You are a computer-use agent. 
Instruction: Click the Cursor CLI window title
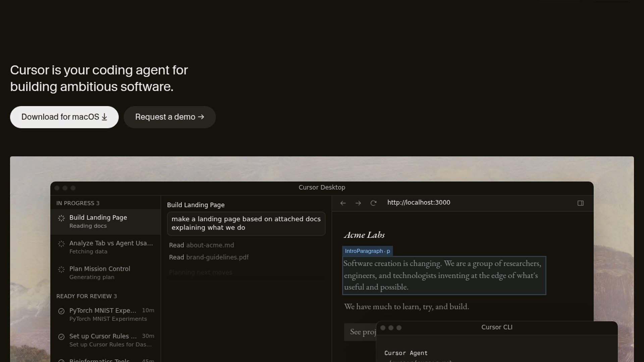[x=497, y=327]
